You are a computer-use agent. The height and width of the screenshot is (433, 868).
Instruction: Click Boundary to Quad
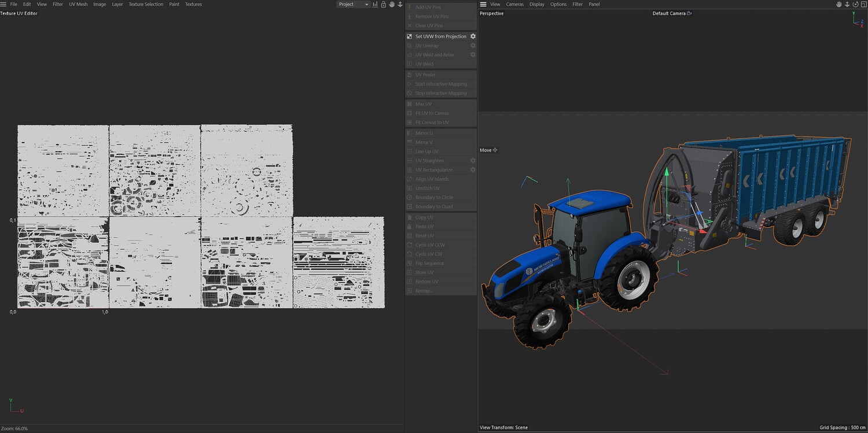pyautogui.click(x=441, y=207)
